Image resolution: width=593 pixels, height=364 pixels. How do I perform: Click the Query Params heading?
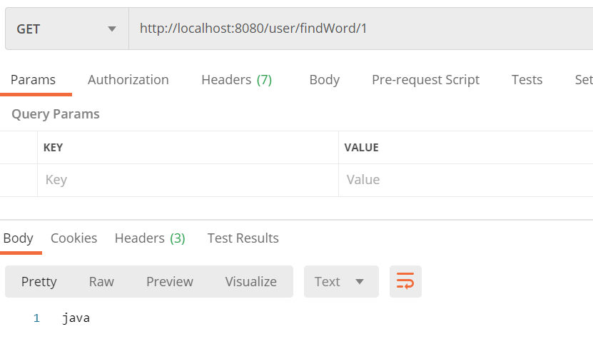56,114
